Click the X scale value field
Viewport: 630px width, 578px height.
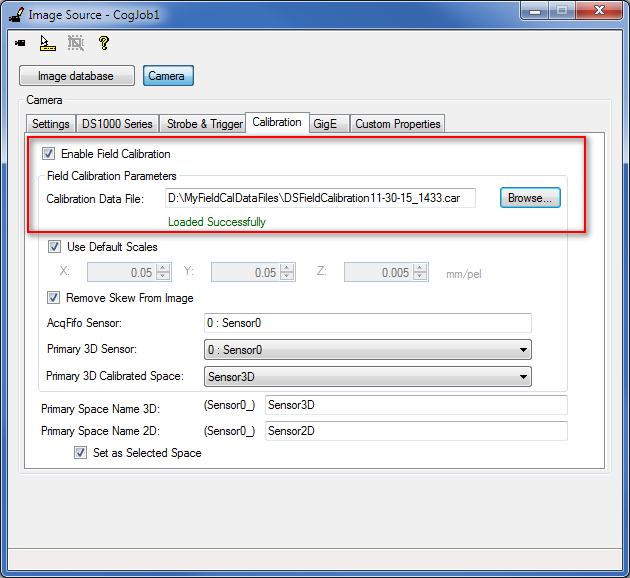tap(122, 272)
